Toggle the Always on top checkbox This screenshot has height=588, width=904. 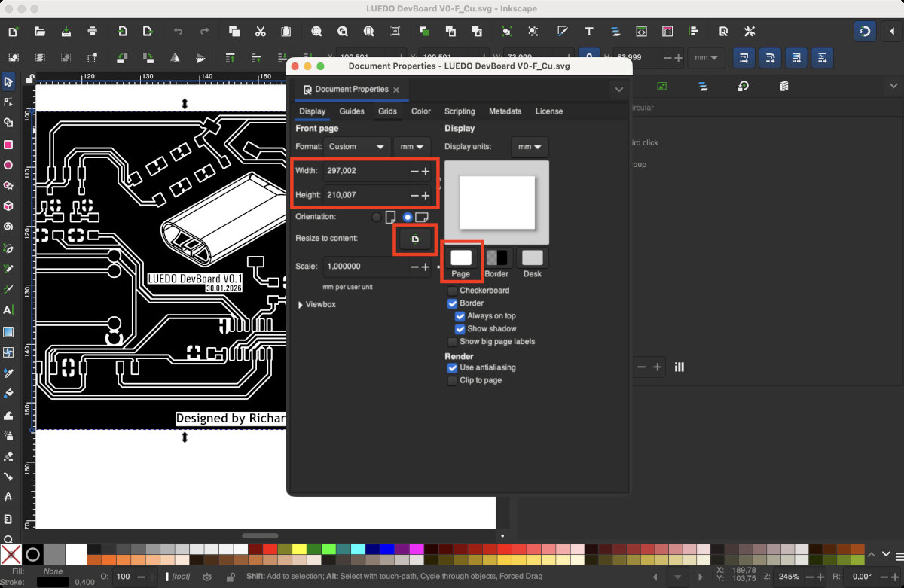(x=460, y=316)
